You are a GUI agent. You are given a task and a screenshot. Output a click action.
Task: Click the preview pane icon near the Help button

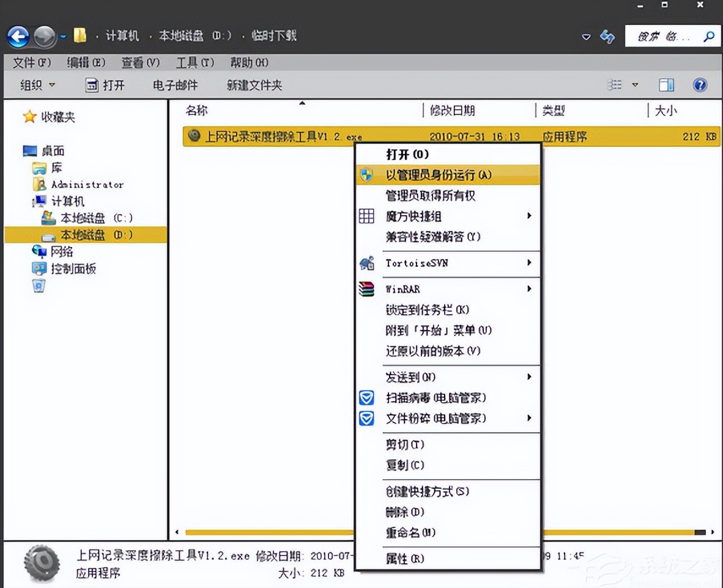[666, 84]
